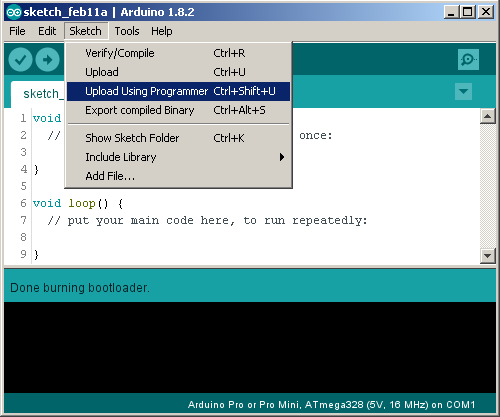Choose Show Sketch Folder
Screen dimensions: 500x417
pos(178,138)
